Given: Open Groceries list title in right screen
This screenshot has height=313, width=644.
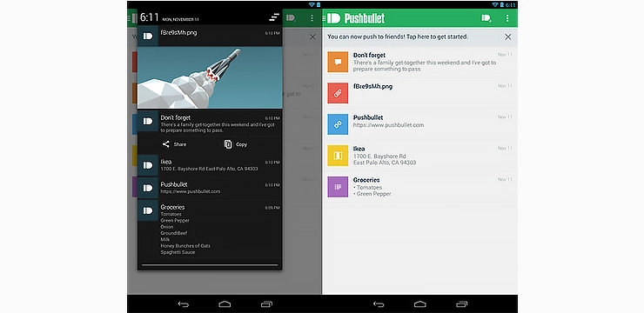Looking at the screenshot, I should point(366,180).
